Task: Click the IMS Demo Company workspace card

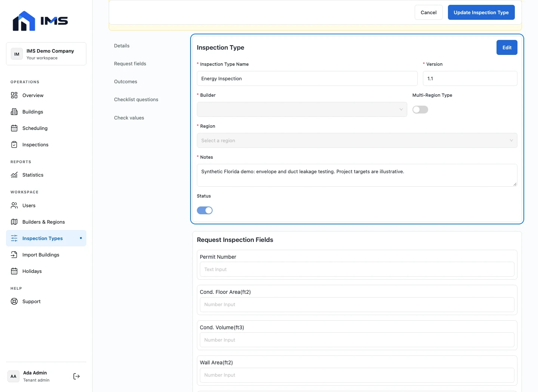Action: [x=46, y=54]
